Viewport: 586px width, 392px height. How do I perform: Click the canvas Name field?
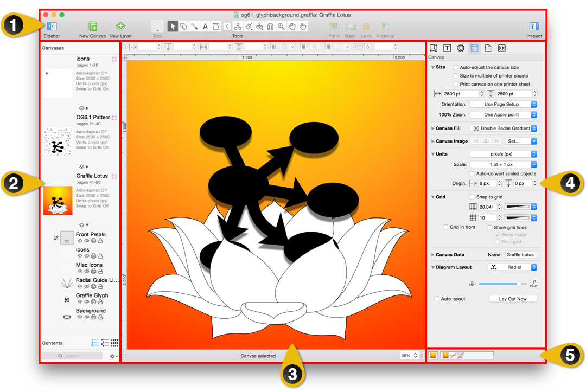[520, 255]
